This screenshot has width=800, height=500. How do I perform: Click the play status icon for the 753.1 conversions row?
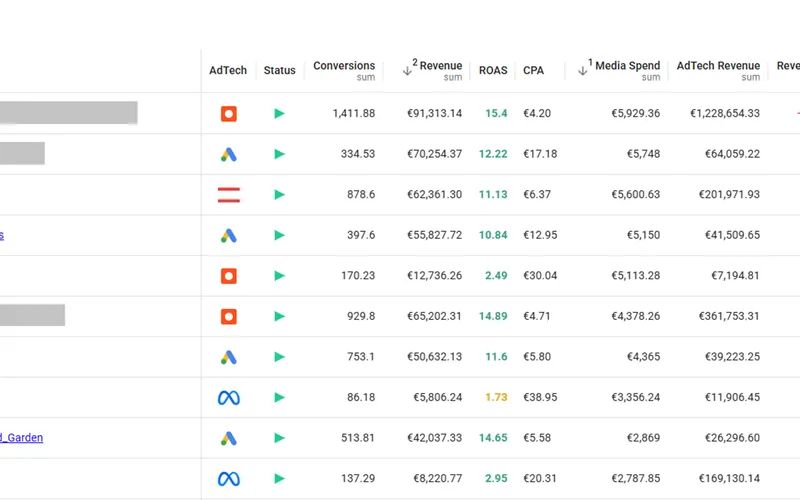coord(279,357)
